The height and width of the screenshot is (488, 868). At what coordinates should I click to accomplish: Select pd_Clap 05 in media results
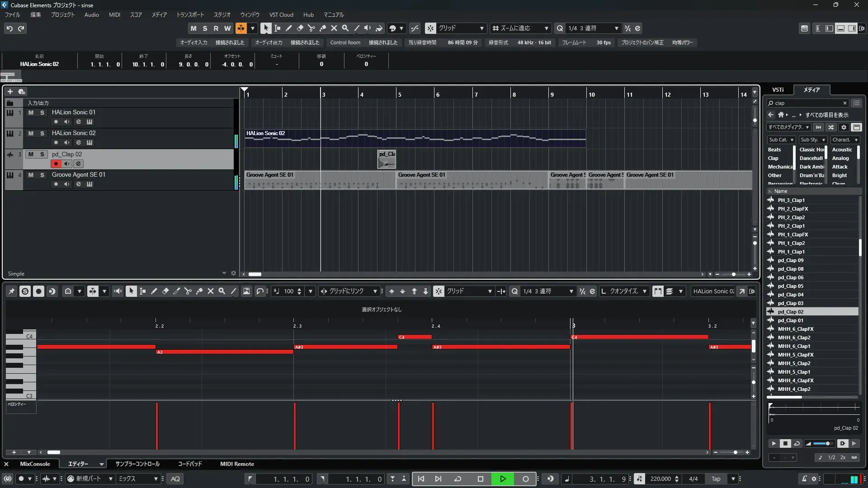[x=790, y=286]
